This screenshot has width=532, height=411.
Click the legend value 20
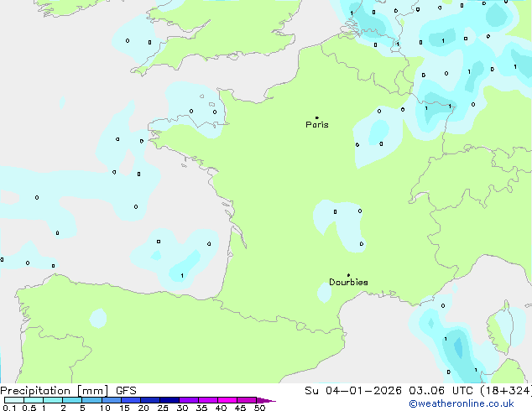point(143,408)
